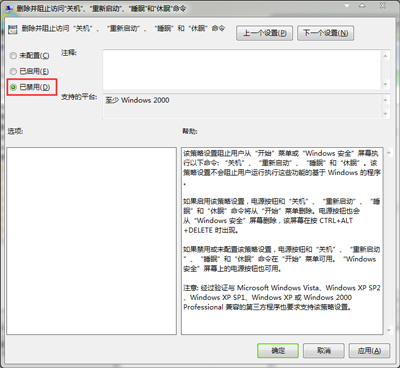Click the 支持的平台: label
The image size is (400, 368).
pyautogui.click(x=79, y=97)
